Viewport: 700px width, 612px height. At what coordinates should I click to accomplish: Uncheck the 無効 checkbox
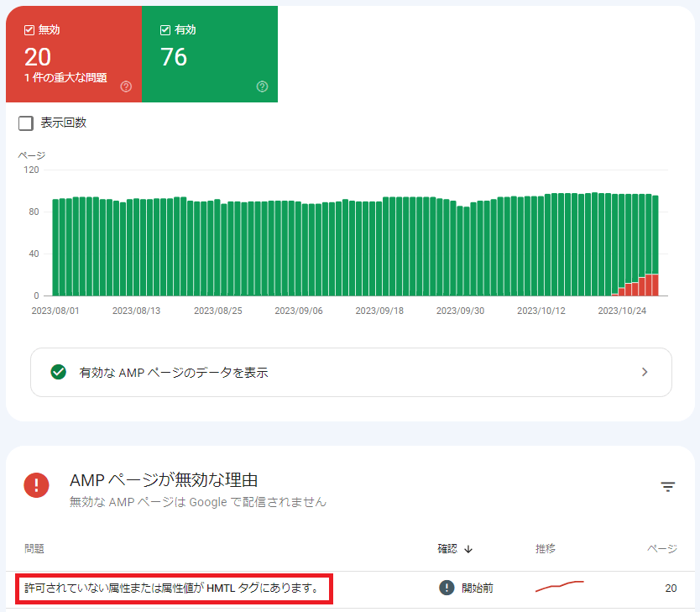click(29, 30)
